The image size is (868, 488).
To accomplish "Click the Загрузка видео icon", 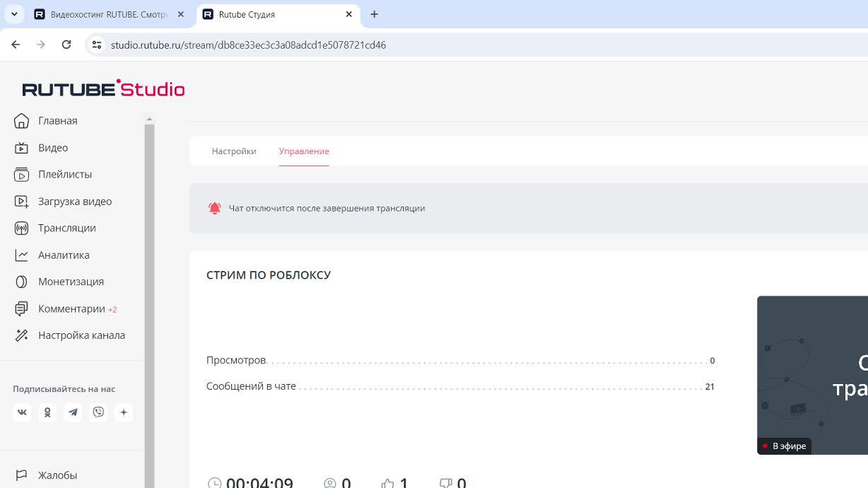I will tap(22, 202).
